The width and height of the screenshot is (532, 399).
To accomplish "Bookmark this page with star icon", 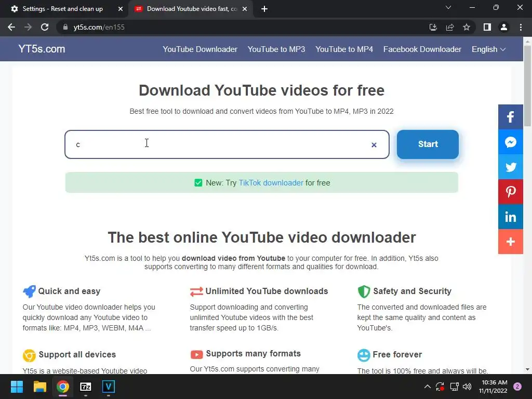I will 467,27.
